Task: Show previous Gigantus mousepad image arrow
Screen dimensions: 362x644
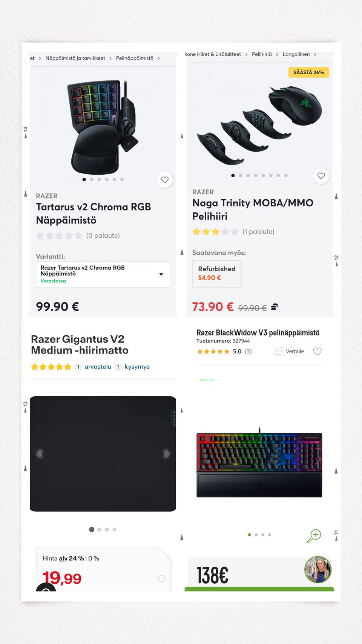Action: click(40, 454)
